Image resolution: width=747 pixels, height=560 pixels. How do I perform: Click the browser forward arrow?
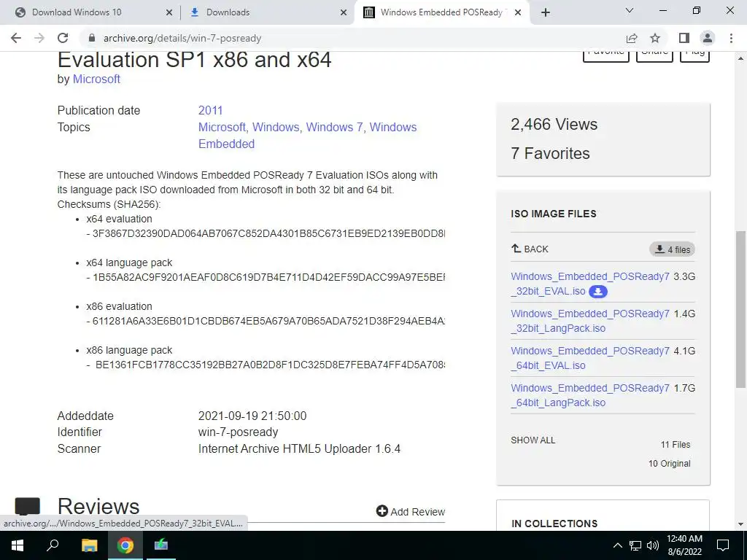coord(39,38)
